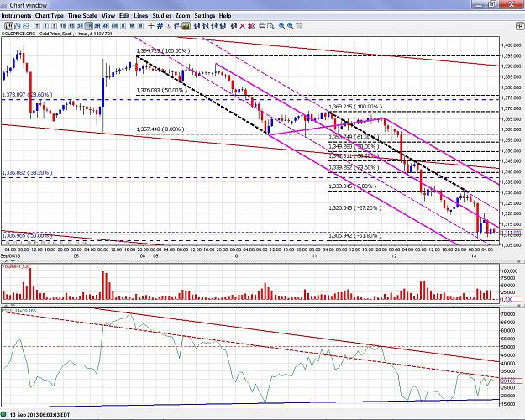Select 15 minute time scale

click(71, 26)
